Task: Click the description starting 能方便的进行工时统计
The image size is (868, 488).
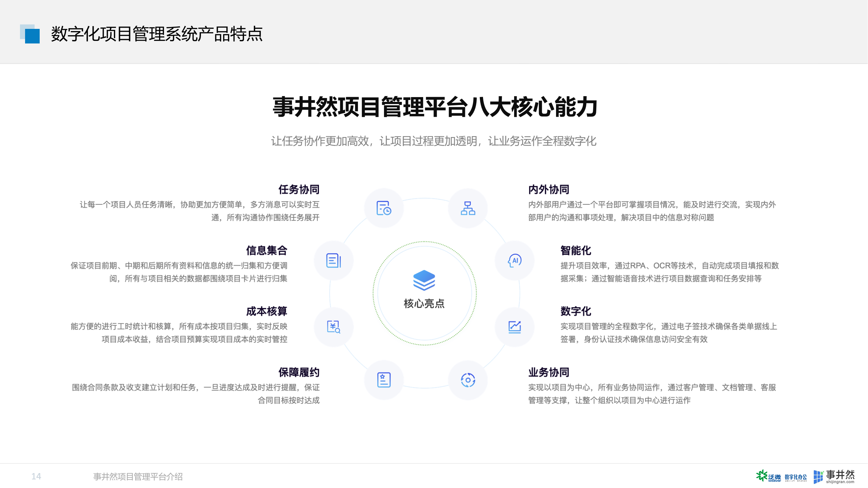Action: 179,333
